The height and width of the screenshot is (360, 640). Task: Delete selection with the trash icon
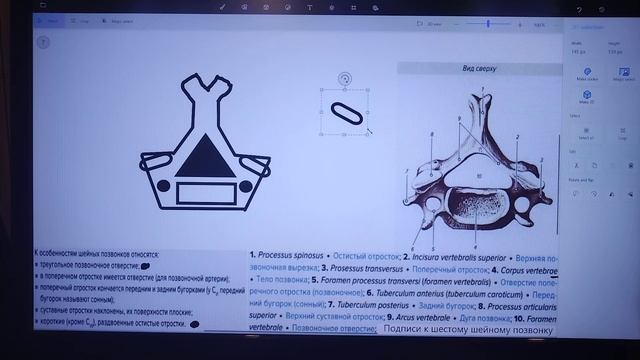pyautogui.click(x=631, y=165)
